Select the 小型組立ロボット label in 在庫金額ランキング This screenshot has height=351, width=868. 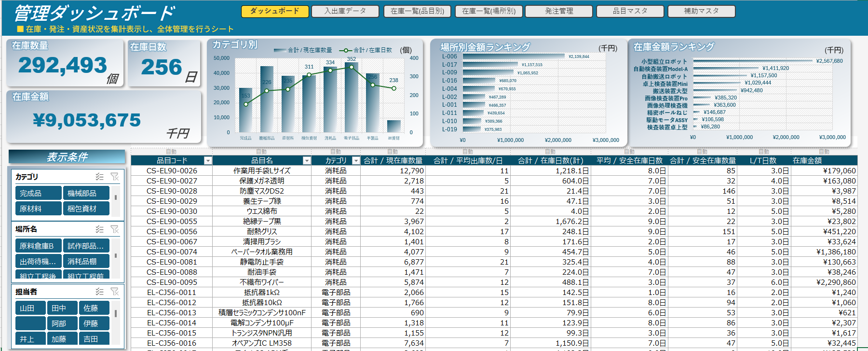pos(664,61)
